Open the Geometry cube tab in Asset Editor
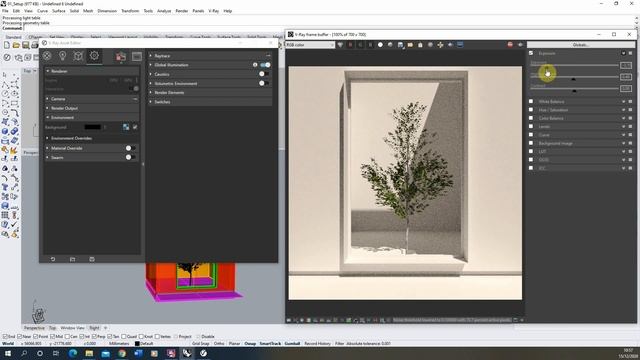Viewport: 640px width, 360px height. point(78,56)
